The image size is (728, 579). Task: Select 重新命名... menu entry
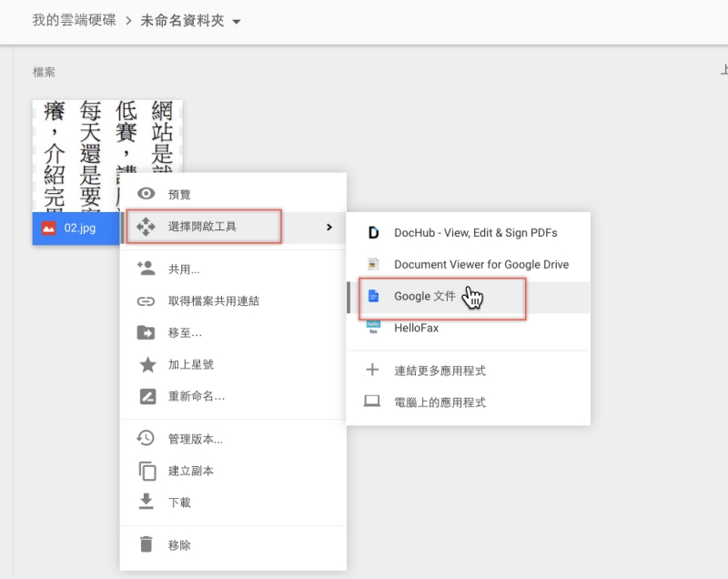click(233, 397)
